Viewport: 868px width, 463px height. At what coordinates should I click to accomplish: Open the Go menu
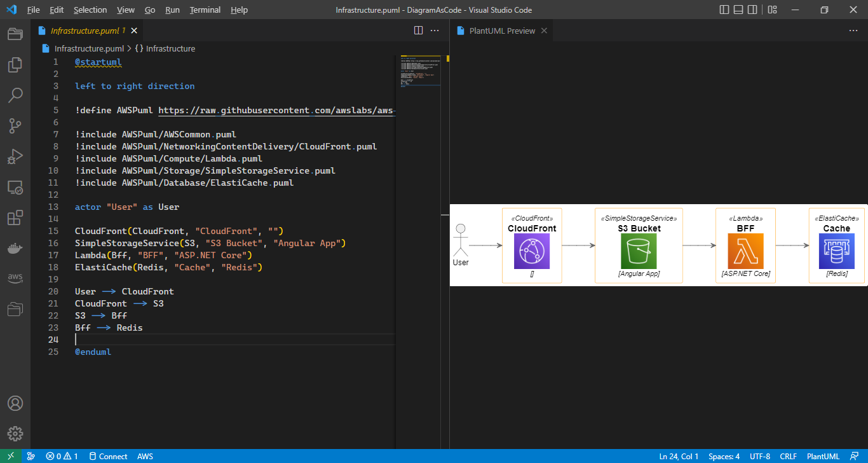click(150, 10)
